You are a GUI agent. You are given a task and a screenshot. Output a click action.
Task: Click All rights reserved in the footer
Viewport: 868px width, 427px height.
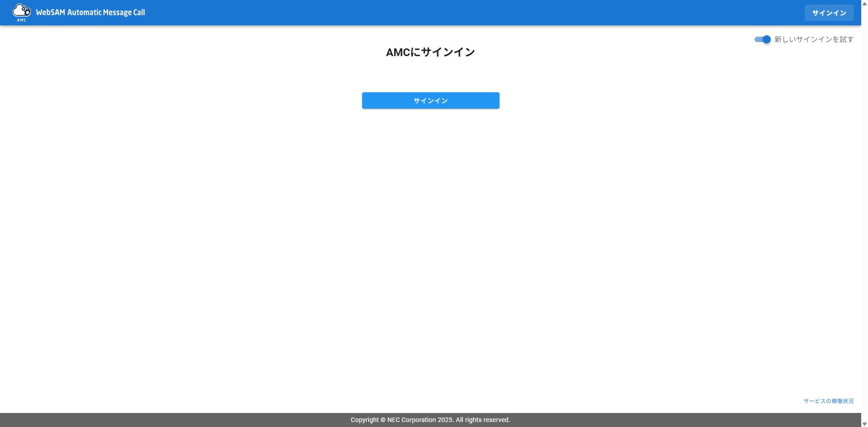coord(483,420)
